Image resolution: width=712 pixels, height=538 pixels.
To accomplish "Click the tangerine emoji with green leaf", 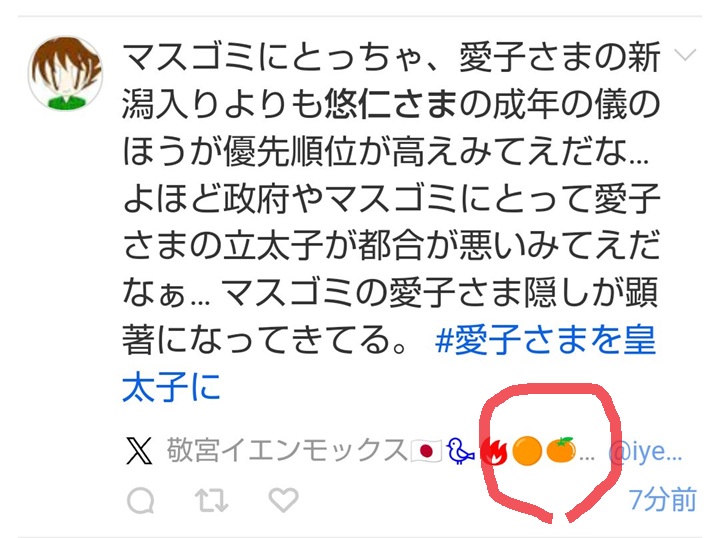I will tap(561, 450).
